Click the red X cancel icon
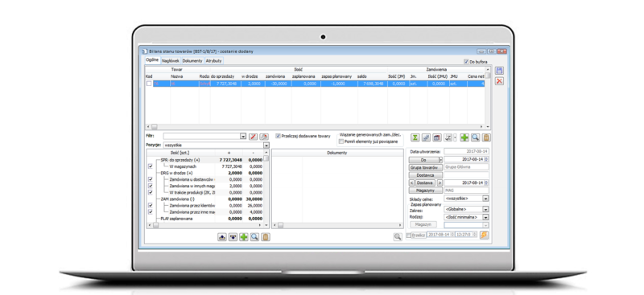 [x=499, y=81]
